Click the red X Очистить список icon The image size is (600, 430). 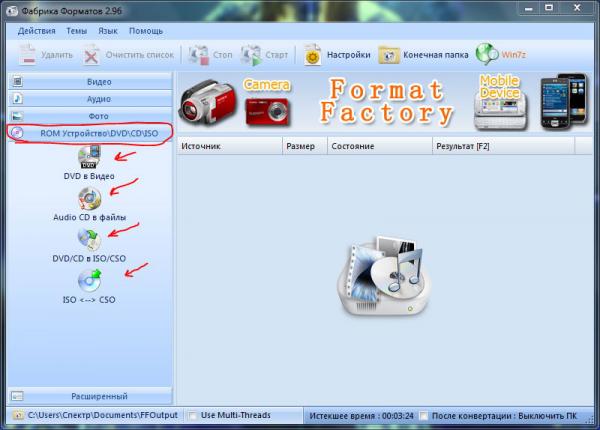pyautogui.click(x=91, y=55)
